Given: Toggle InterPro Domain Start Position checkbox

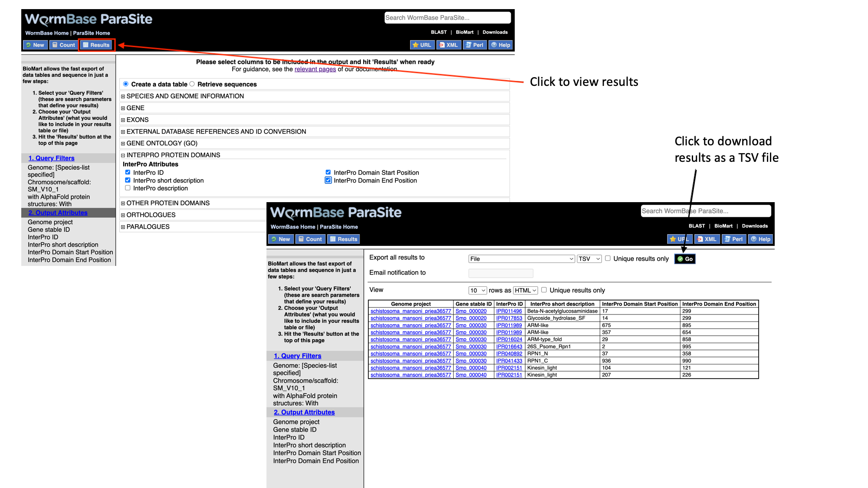Looking at the screenshot, I should (328, 172).
